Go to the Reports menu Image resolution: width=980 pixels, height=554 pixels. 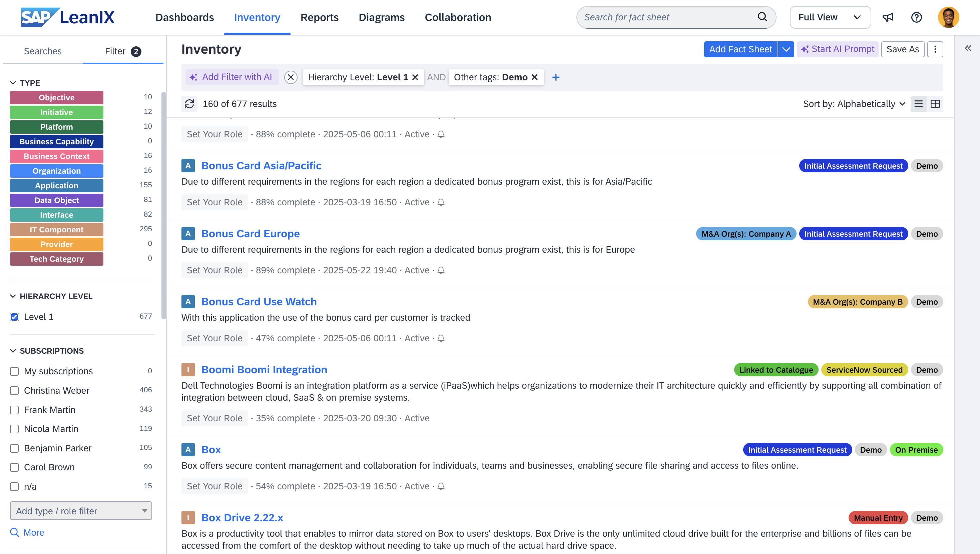click(x=319, y=17)
